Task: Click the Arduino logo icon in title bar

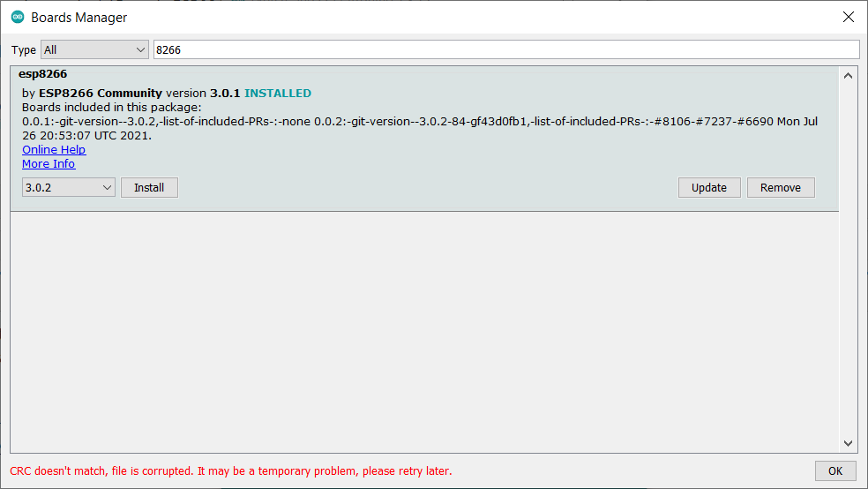Action: [x=18, y=17]
